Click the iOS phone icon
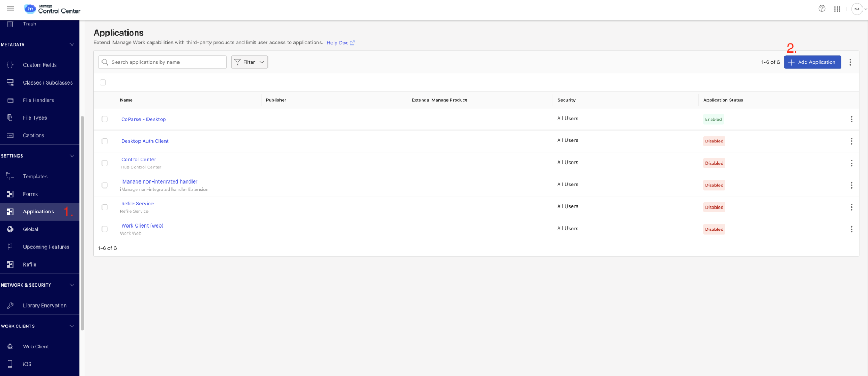This screenshot has height=376, width=868. pos(10,364)
